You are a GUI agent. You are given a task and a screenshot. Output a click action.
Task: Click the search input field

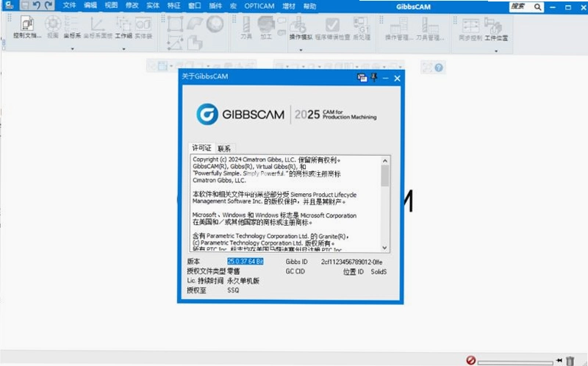tap(520, 7)
